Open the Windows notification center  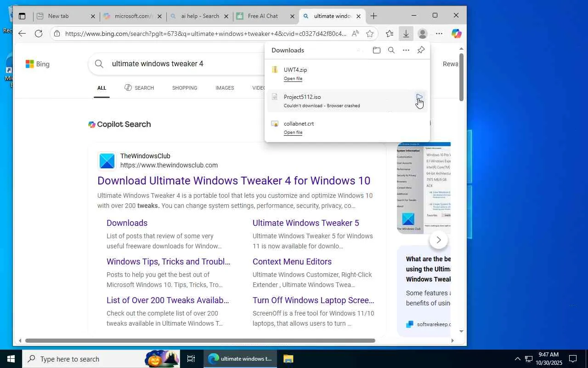tap(573, 359)
